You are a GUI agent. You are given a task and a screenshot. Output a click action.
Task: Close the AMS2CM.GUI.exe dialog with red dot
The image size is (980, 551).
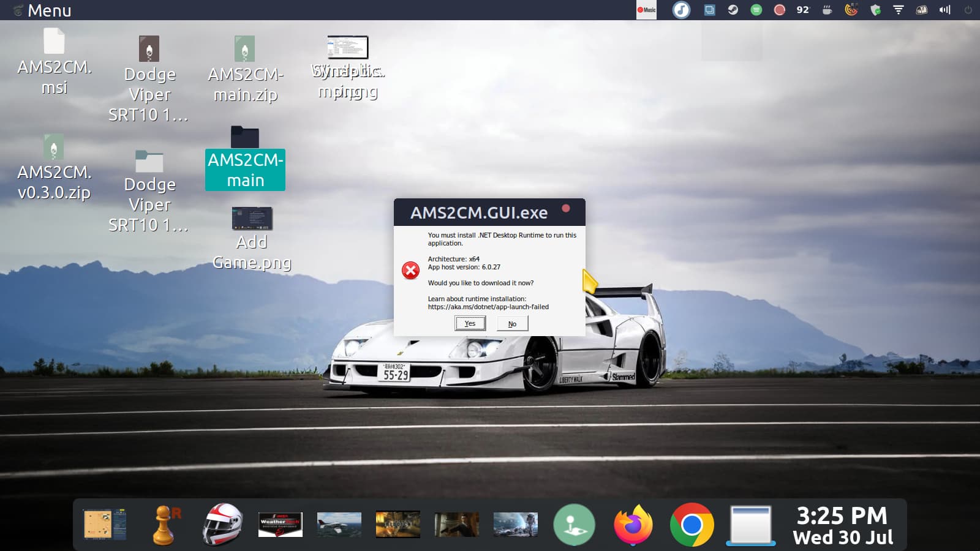(x=566, y=209)
